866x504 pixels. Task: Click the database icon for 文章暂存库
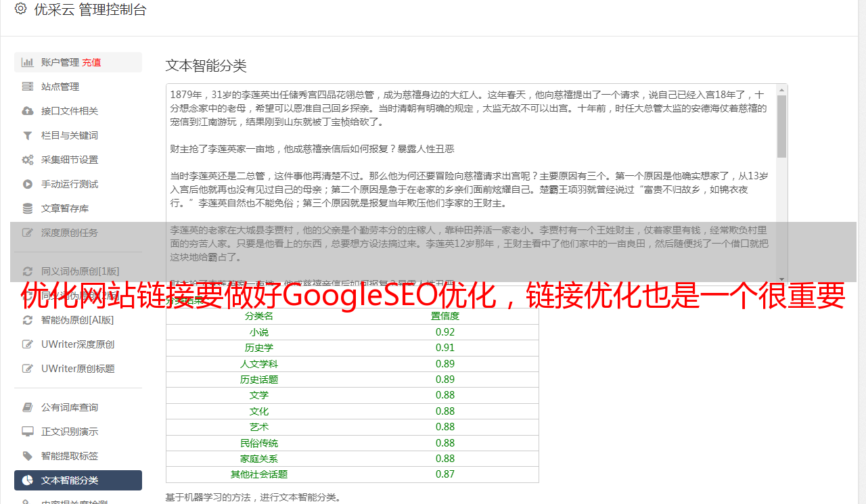pos(28,208)
